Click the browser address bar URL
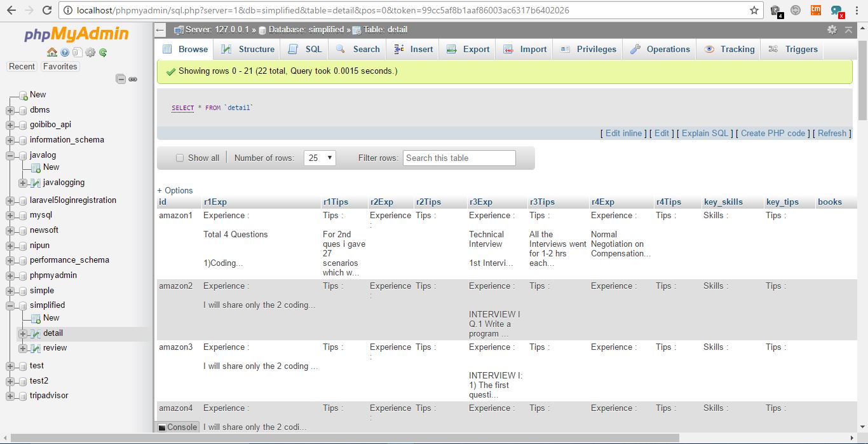868x444 pixels. [323, 11]
